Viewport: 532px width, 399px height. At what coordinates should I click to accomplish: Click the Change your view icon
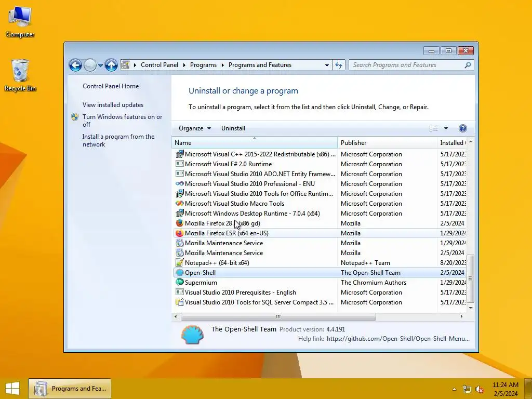434,128
